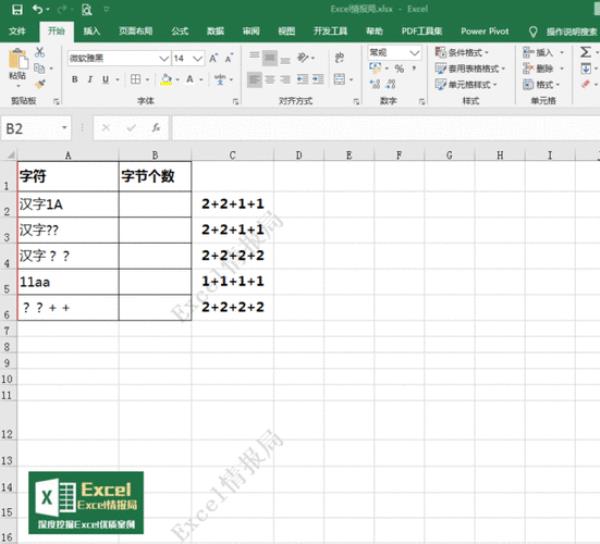
Task: Cut selection with the scissors icon
Action: point(40,52)
